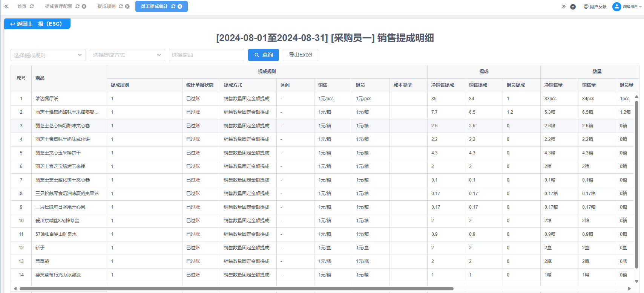644x293 pixels.
Task: Select the 丽芝士香草味牛奶味威化饼 row
Action: tap(322, 139)
